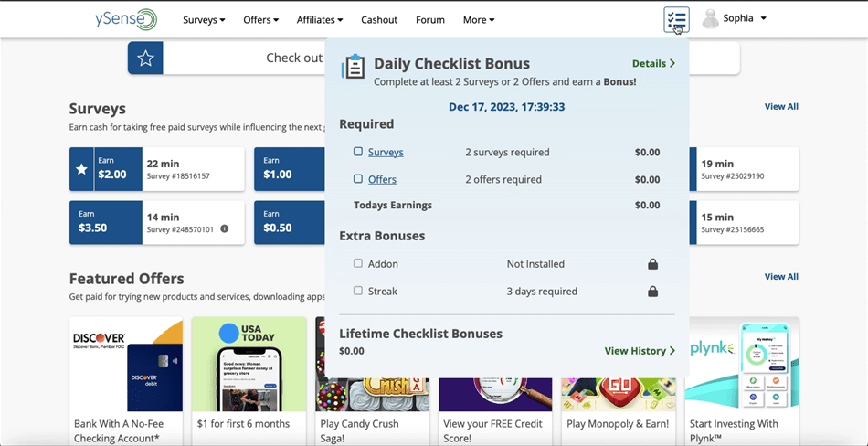868x446 pixels.
Task: Click 'Not Installed' addon status text
Action: pyautogui.click(x=535, y=264)
